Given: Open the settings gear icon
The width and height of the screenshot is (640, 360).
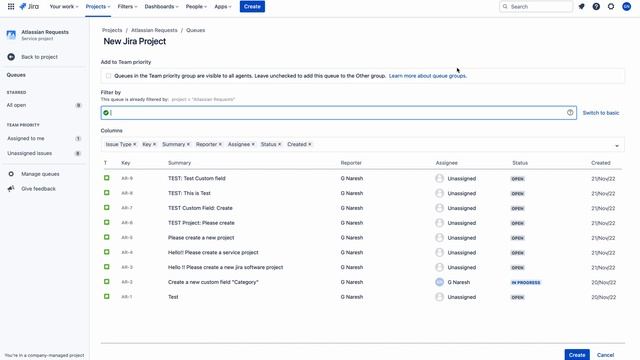Looking at the screenshot, I should (x=611, y=7).
